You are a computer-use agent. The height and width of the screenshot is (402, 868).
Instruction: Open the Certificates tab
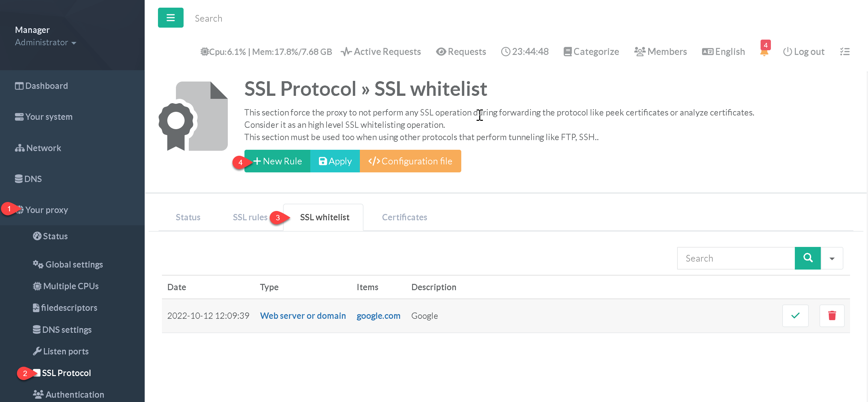click(x=404, y=217)
